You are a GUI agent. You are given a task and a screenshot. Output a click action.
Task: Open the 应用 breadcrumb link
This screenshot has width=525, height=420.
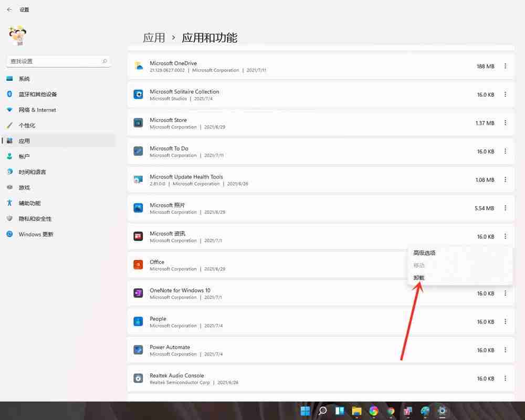pos(153,38)
